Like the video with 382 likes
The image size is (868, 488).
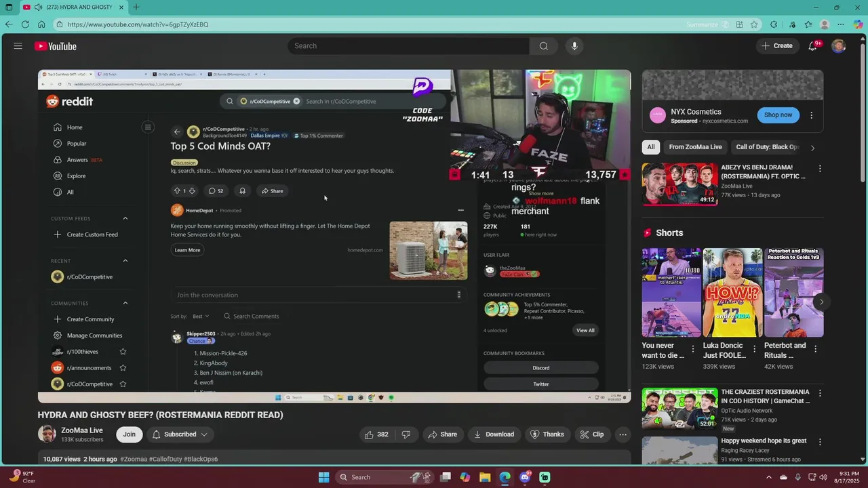[x=376, y=434]
